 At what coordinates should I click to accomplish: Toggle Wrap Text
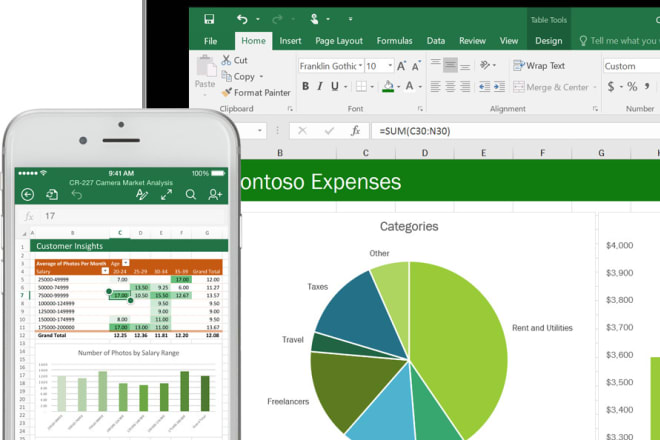pyautogui.click(x=539, y=66)
